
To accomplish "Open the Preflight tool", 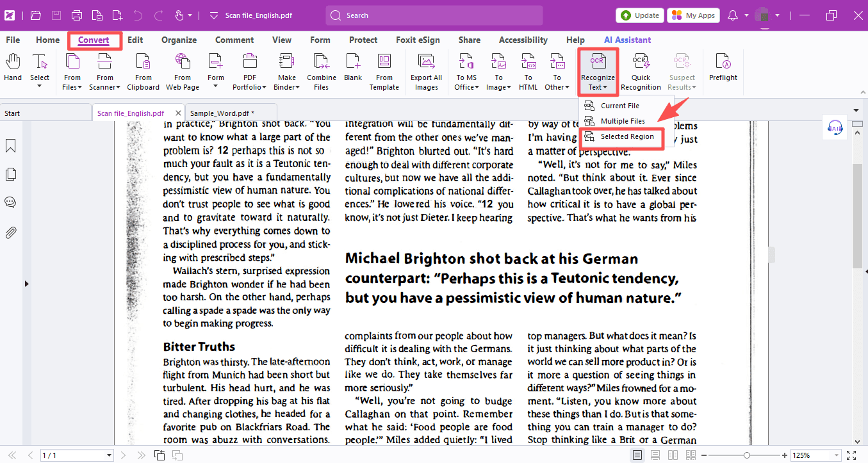I will tap(723, 68).
